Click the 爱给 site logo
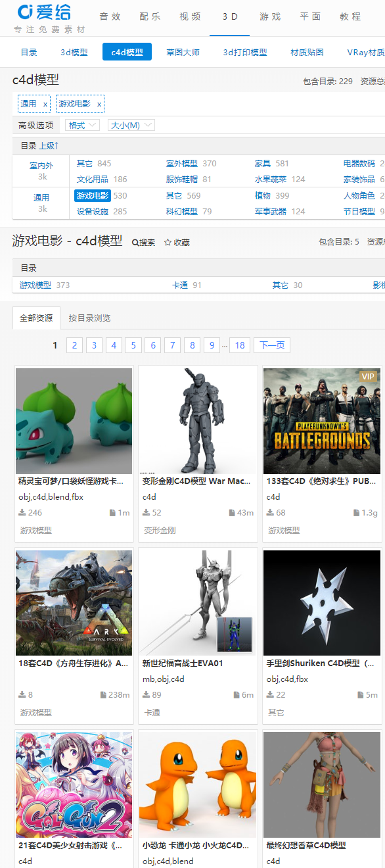The height and width of the screenshot is (868, 385). click(x=45, y=12)
